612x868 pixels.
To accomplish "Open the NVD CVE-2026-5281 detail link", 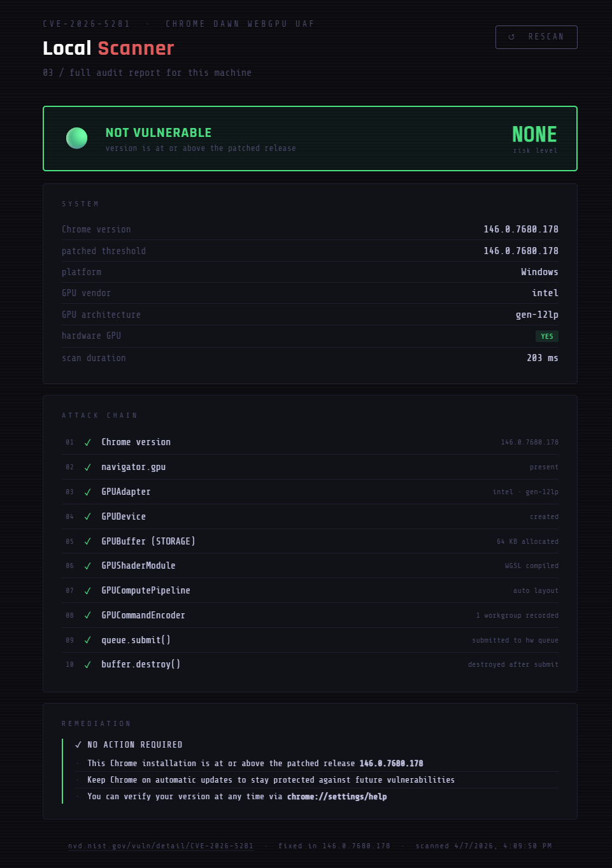I will [x=160, y=846].
